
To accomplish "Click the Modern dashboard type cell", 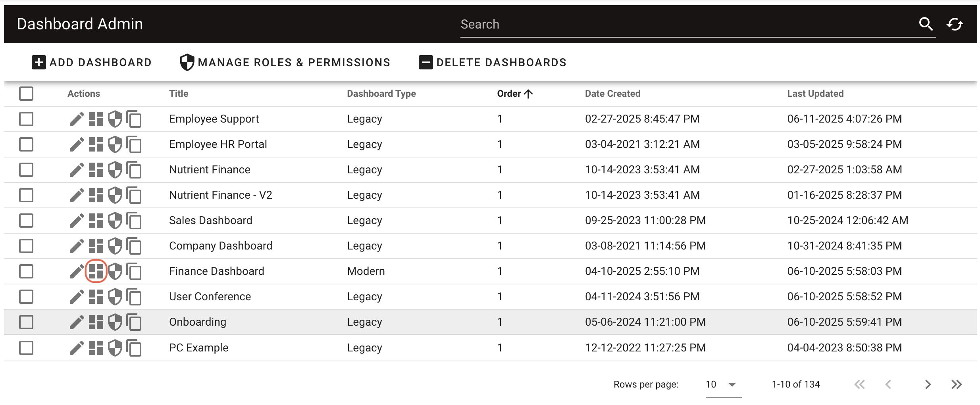I will coord(366,271).
